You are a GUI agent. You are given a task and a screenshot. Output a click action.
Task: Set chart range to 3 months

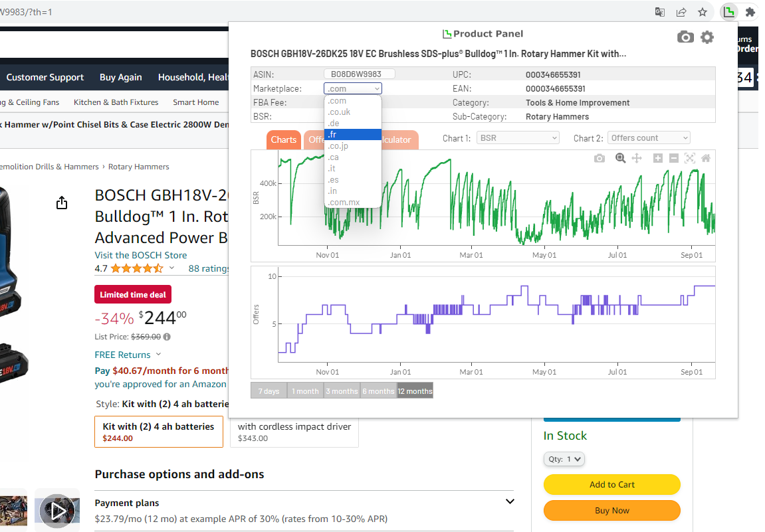[342, 391]
